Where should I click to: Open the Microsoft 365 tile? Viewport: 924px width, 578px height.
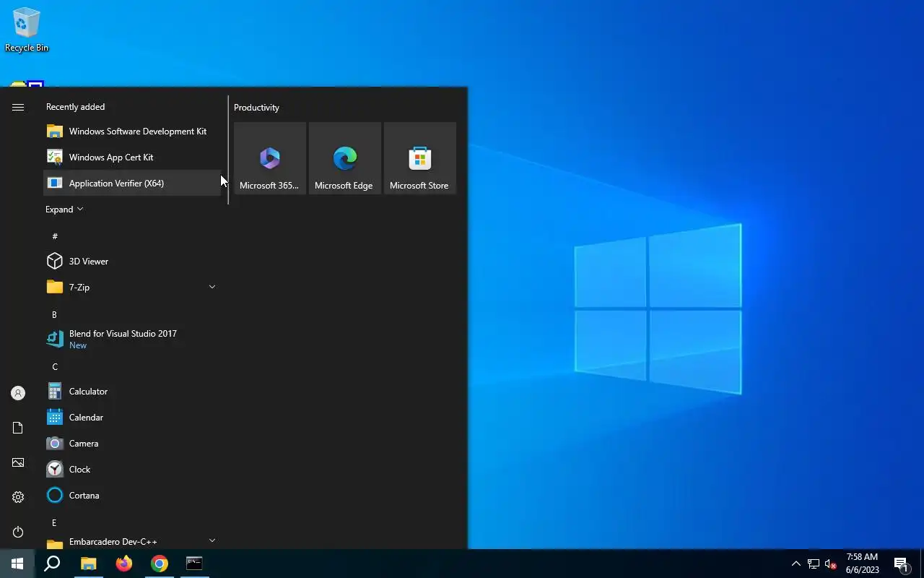270,158
